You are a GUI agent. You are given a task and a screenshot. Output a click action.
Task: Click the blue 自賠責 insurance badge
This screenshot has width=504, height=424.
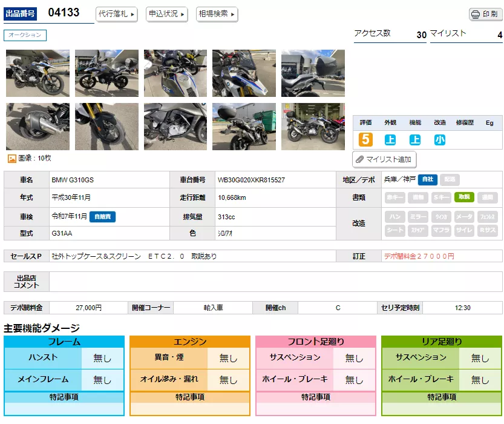[x=102, y=216]
